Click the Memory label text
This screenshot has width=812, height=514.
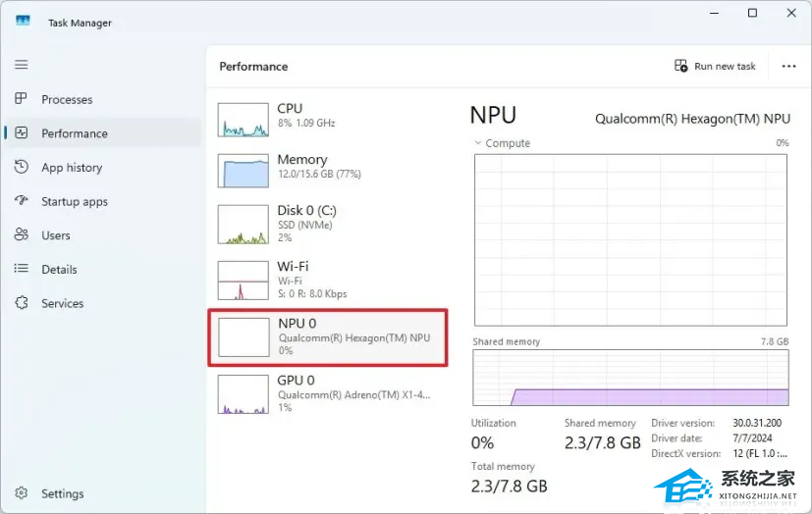click(302, 159)
